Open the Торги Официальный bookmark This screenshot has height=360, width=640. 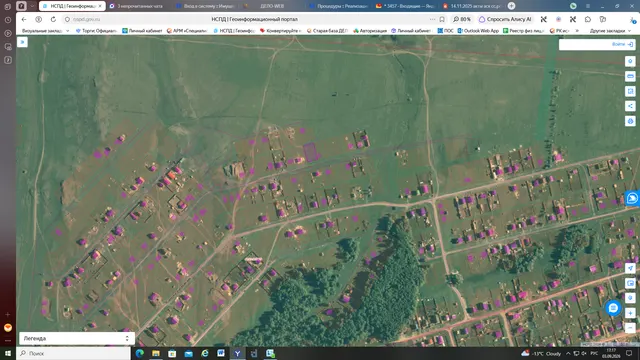(96, 31)
